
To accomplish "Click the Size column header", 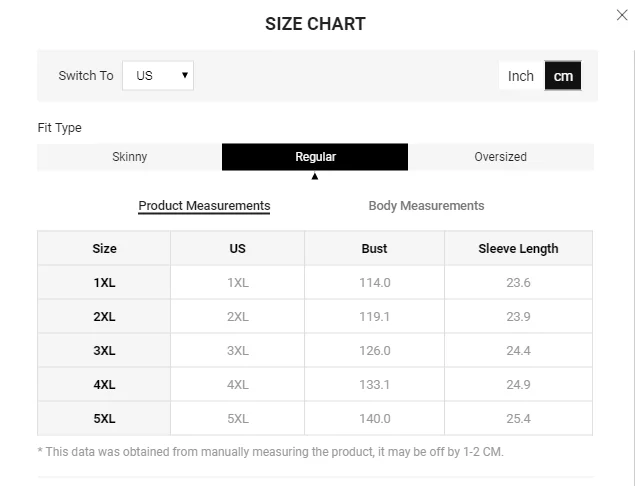I will click(x=104, y=248).
